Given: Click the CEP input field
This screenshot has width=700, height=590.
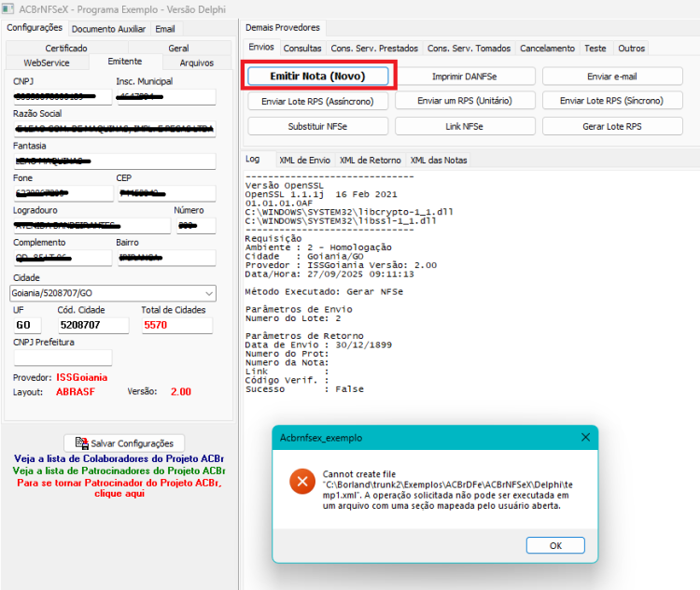Looking at the screenshot, I should tap(167, 193).
